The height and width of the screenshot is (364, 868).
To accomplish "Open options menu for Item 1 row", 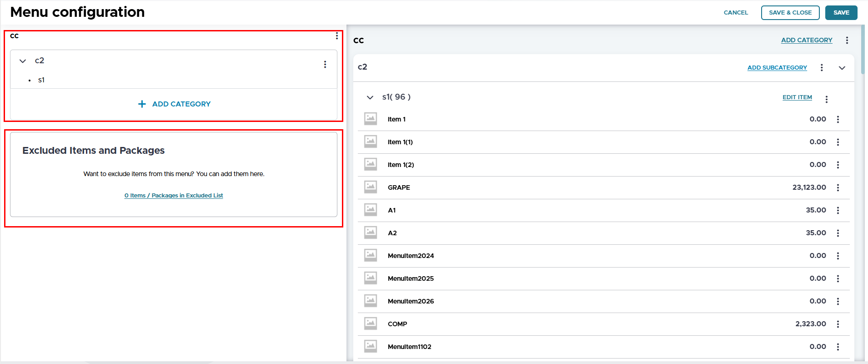I will 838,119.
